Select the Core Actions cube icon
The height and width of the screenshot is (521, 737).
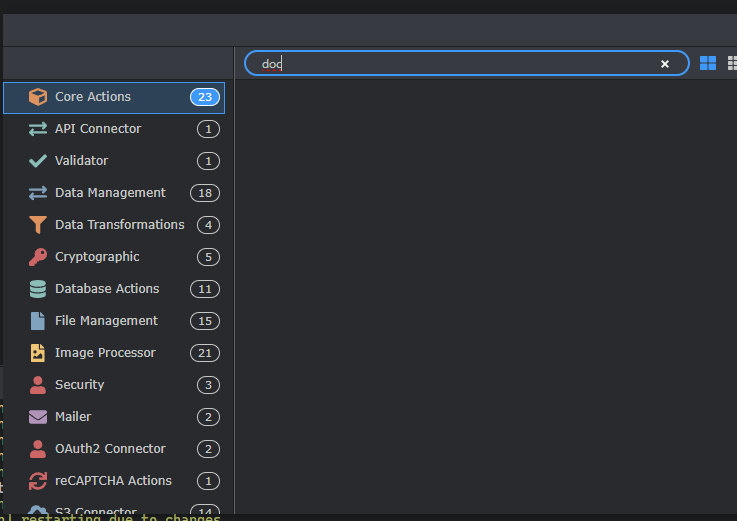[x=38, y=97]
